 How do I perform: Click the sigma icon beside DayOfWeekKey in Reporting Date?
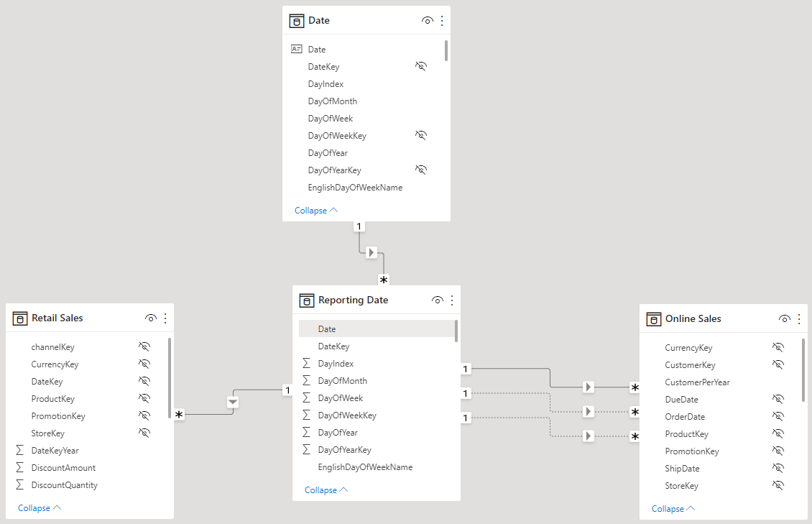click(x=307, y=415)
